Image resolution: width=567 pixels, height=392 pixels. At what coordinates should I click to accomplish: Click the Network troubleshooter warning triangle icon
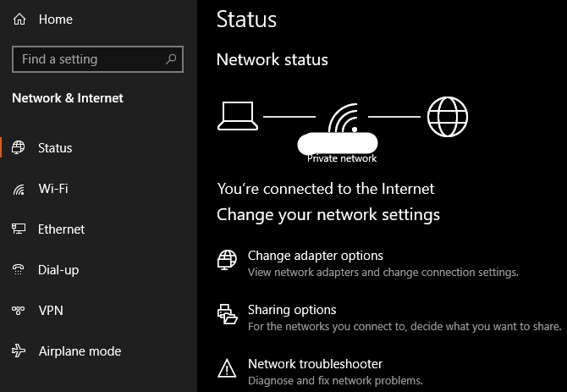point(227,368)
